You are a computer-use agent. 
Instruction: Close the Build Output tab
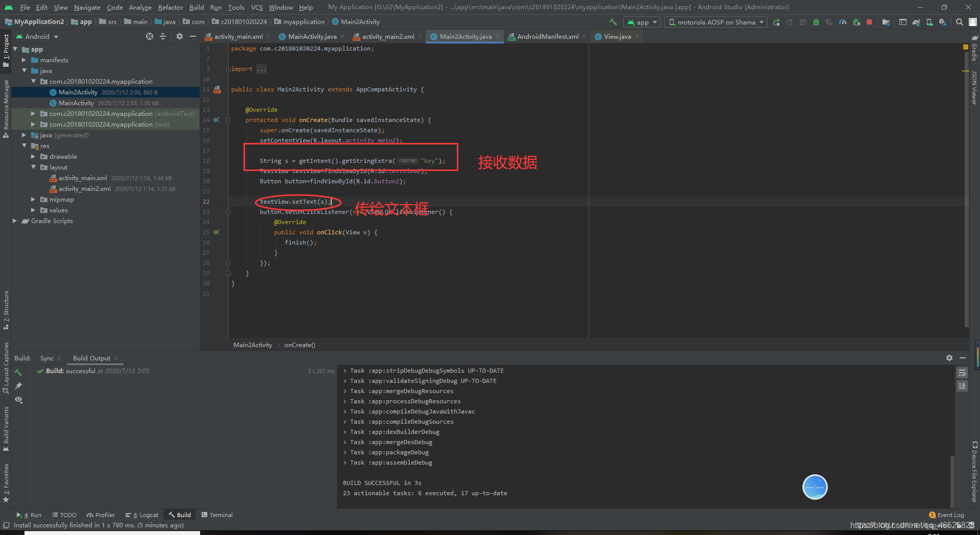pos(116,358)
